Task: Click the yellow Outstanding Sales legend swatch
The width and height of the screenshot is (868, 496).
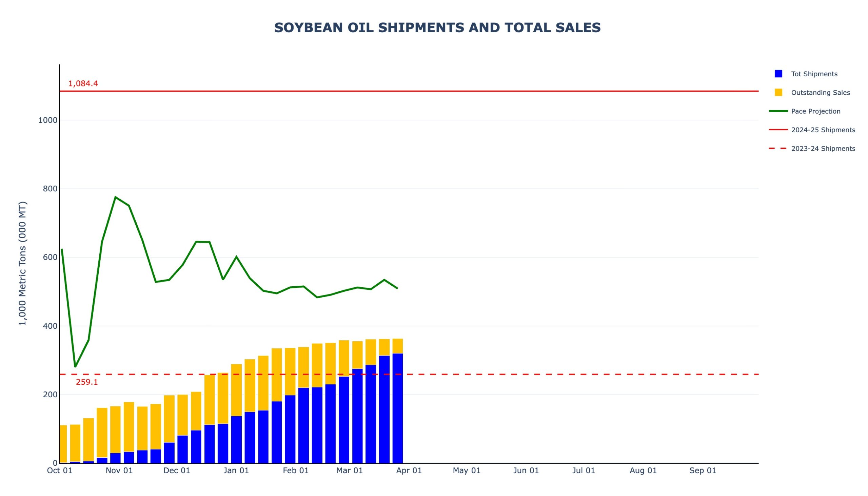Action: 778,93
